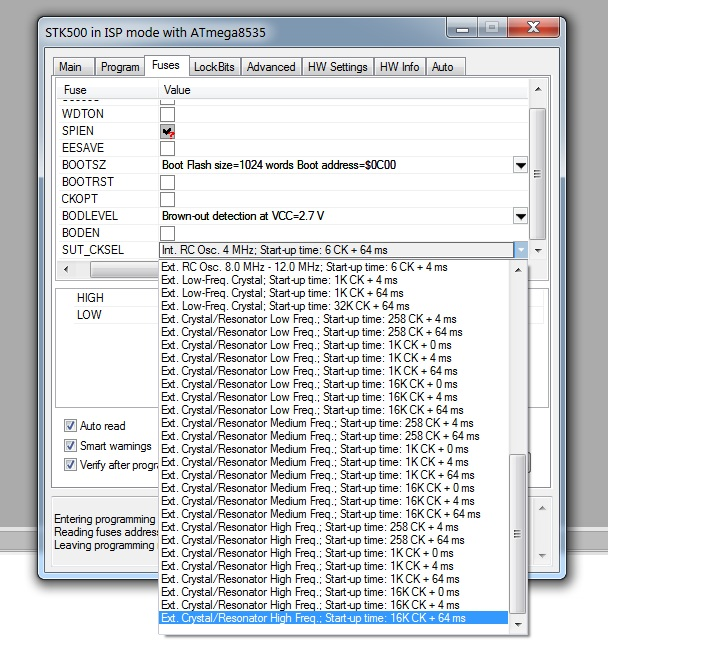Choose Low Freq. 258 CK + 64 ms option
Viewport: 712px width, 654px height.
pos(334,332)
